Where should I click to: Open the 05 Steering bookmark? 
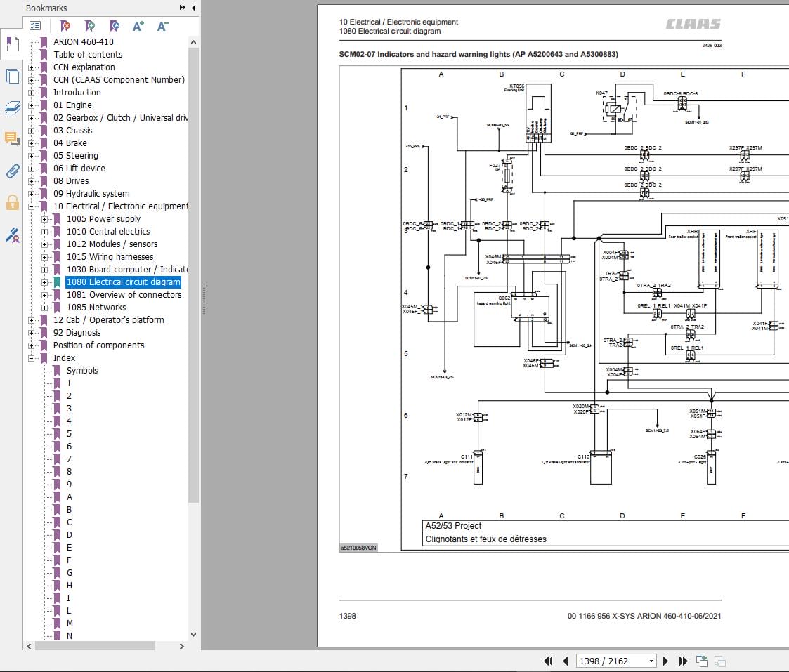point(76,156)
